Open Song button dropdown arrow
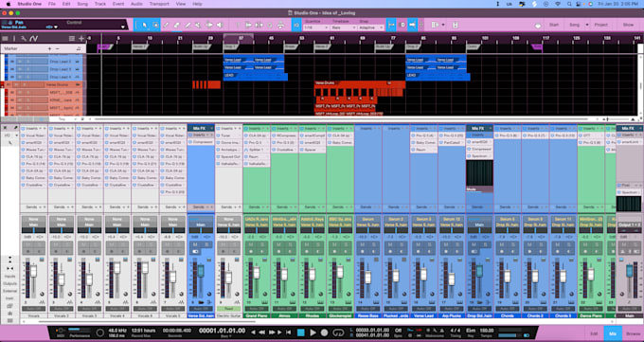Viewport: 644px width, 342px height. tap(587, 25)
